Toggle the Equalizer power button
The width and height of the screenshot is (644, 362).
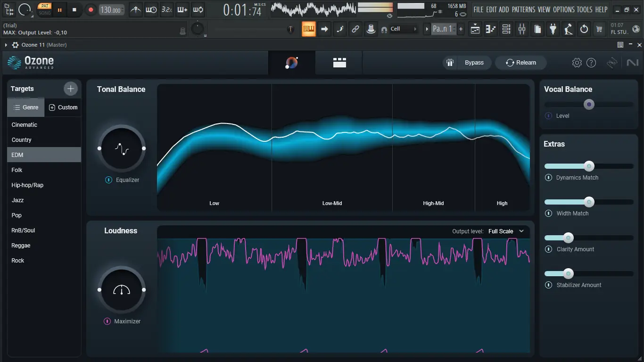click(109, 180)
